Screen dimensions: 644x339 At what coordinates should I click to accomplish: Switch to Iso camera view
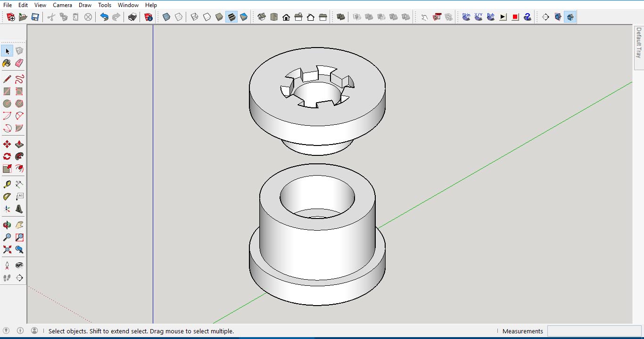(262, 16)
